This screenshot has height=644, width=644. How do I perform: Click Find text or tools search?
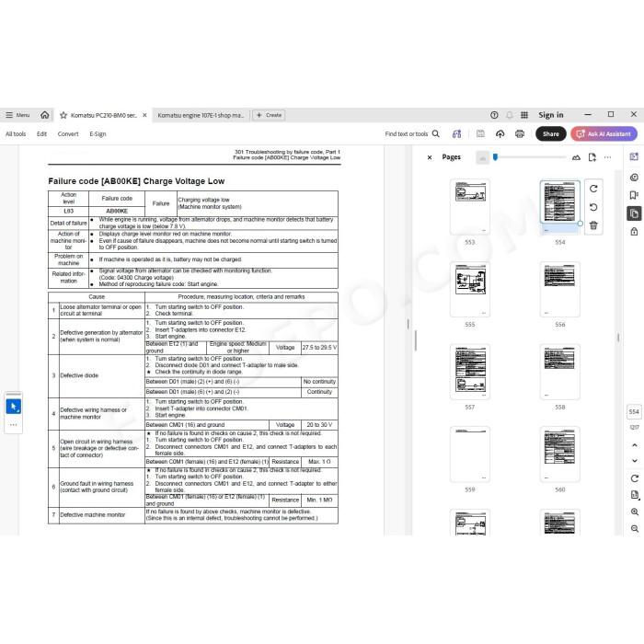412,134
